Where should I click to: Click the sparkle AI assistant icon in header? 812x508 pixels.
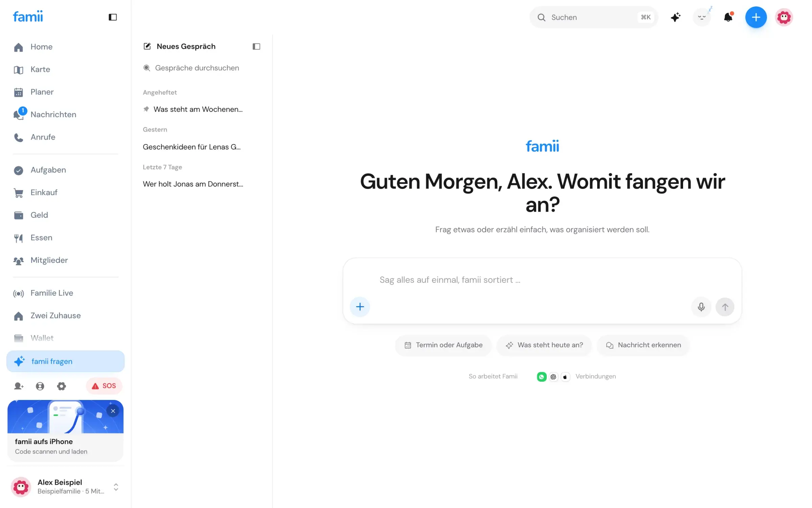point(676,17)
